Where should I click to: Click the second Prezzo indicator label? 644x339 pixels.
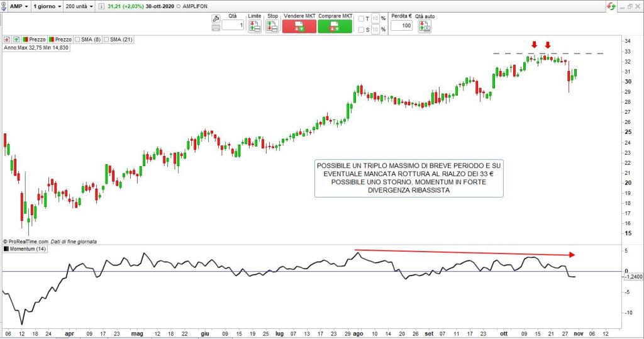point(60,40)
